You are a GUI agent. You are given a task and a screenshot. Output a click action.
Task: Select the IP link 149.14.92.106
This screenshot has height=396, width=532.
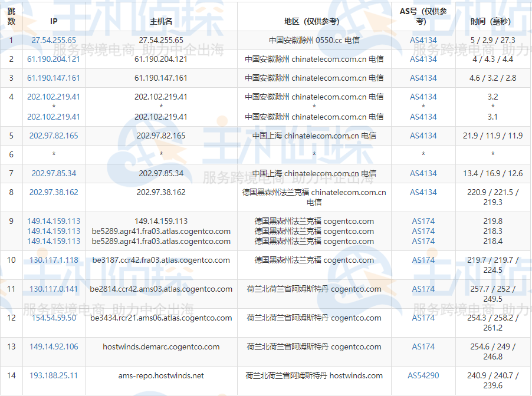click(x=54, y=346)
